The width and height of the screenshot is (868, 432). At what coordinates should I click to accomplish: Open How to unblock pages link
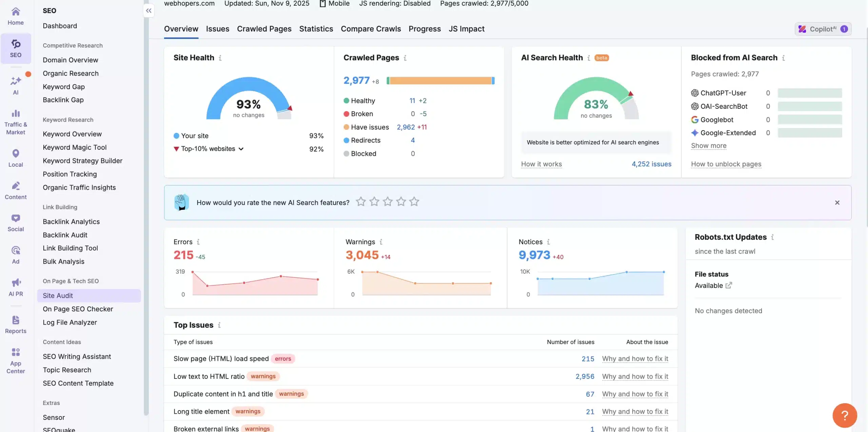(x=726, y=164)
